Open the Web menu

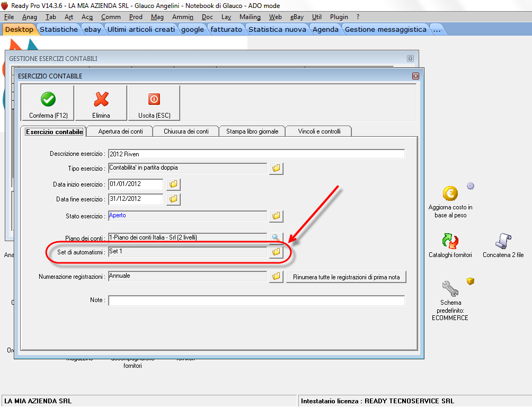(275, 17)
